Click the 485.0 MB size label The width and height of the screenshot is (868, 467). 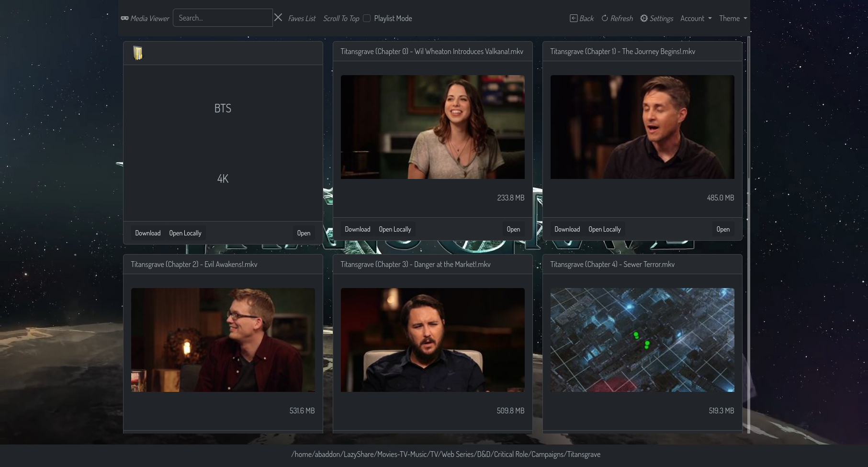pos(721,198)
